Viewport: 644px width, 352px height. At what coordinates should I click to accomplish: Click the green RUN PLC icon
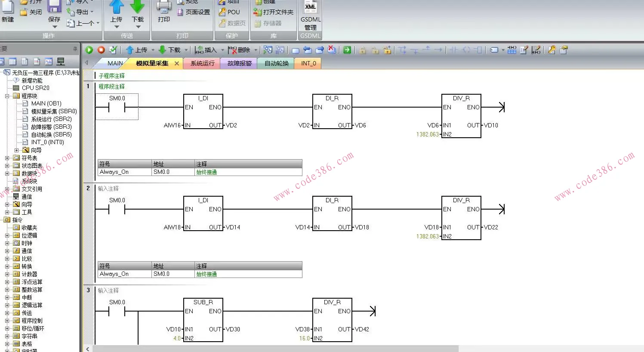tap(89, 50)
